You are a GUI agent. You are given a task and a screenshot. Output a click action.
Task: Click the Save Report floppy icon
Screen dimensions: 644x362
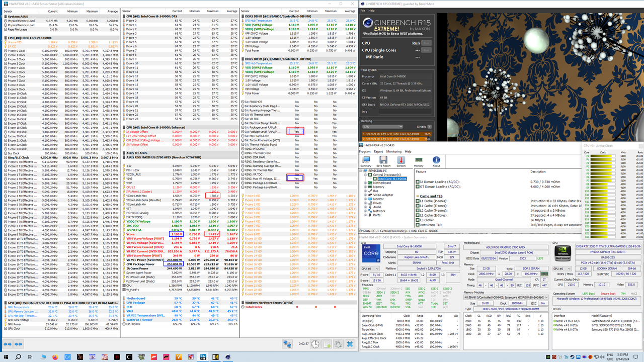pos(383,161)
